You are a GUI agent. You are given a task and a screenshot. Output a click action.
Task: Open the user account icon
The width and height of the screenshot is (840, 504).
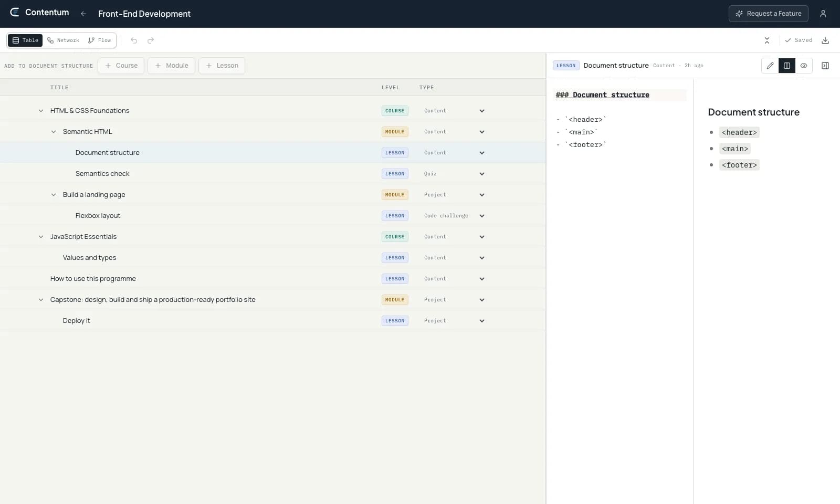[823, 14]
